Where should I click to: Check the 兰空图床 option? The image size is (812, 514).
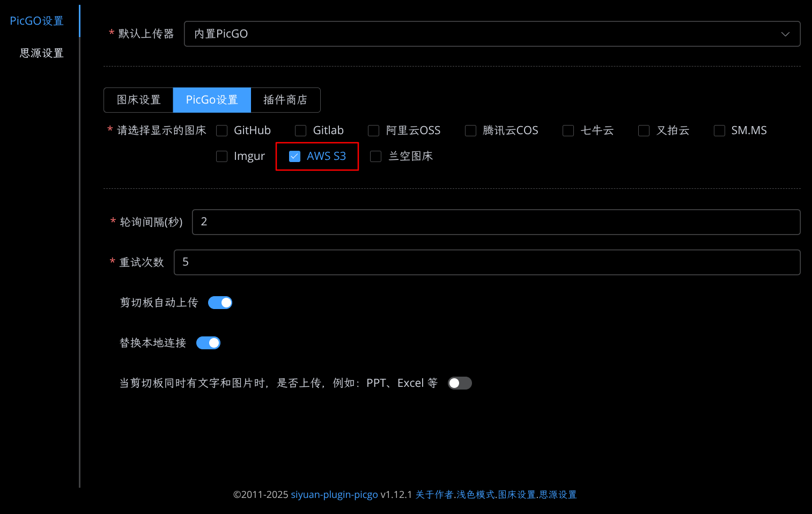pyautogui.click(x=376, y=156)
